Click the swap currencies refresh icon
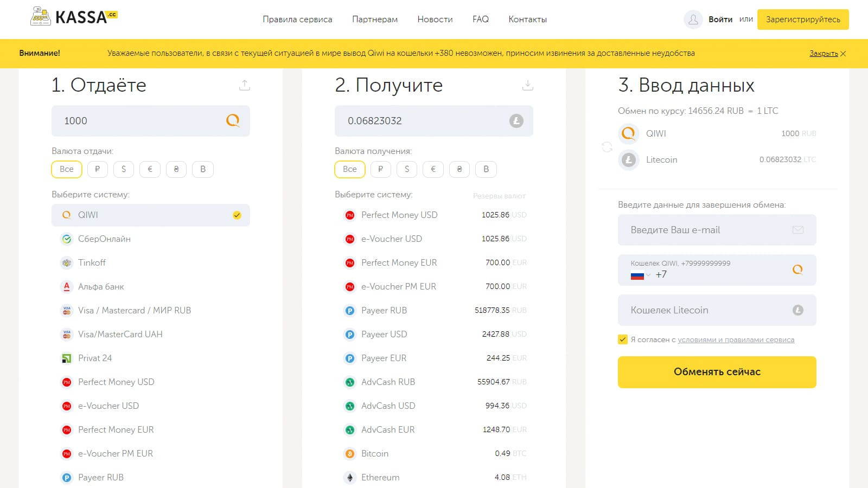The width and height of the screenshot is (868, 488). pos(607,147)
